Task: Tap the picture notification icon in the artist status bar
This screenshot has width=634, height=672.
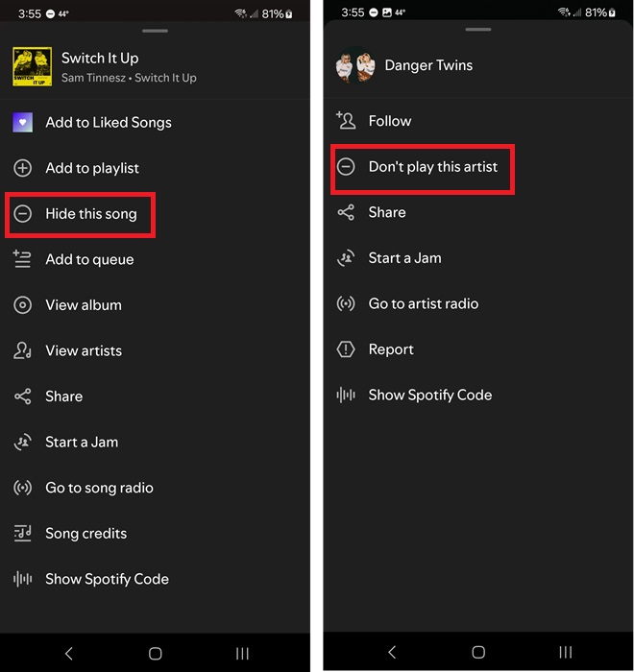Action: 387,12
